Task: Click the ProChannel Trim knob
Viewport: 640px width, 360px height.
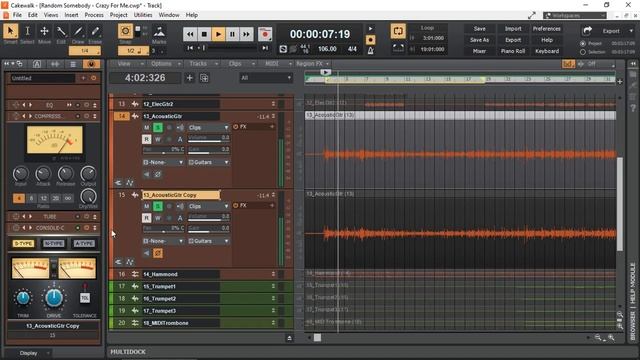Action: pos(23,298)
